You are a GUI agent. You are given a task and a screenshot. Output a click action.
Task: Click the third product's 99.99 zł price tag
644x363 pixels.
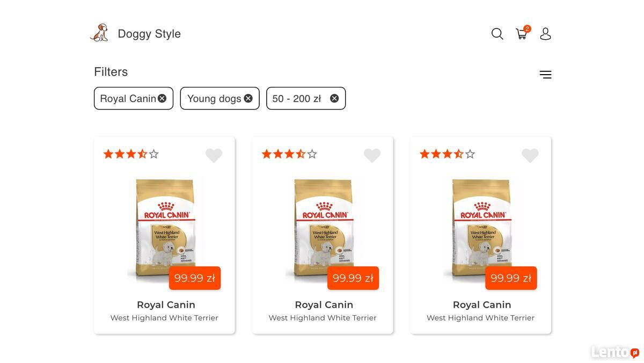coord(511,278)
